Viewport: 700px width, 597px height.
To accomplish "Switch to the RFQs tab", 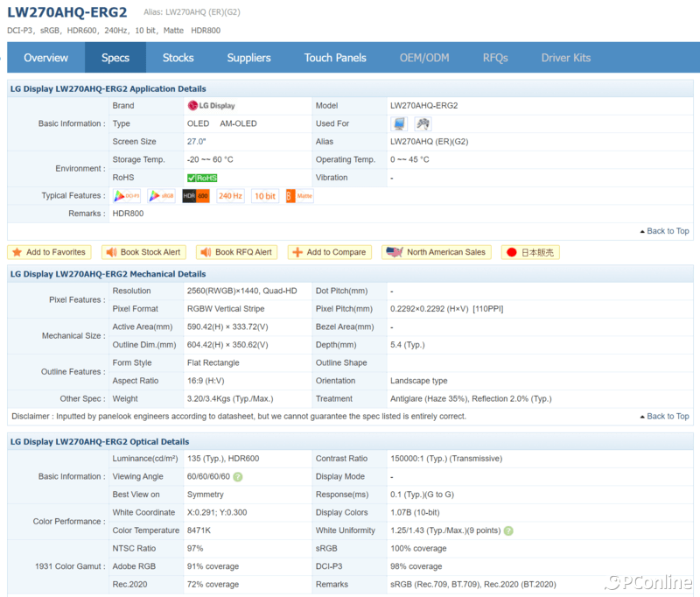I will [x=495, y=58].
